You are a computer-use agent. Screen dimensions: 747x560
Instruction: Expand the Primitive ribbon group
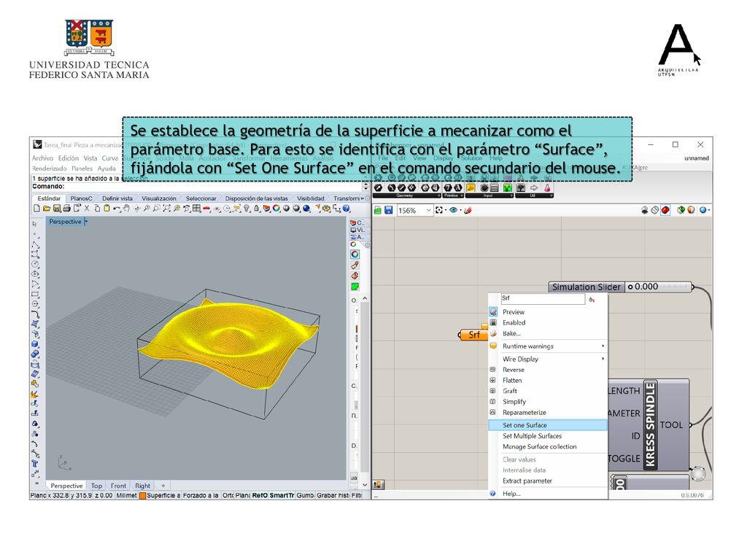coord(462,195)
